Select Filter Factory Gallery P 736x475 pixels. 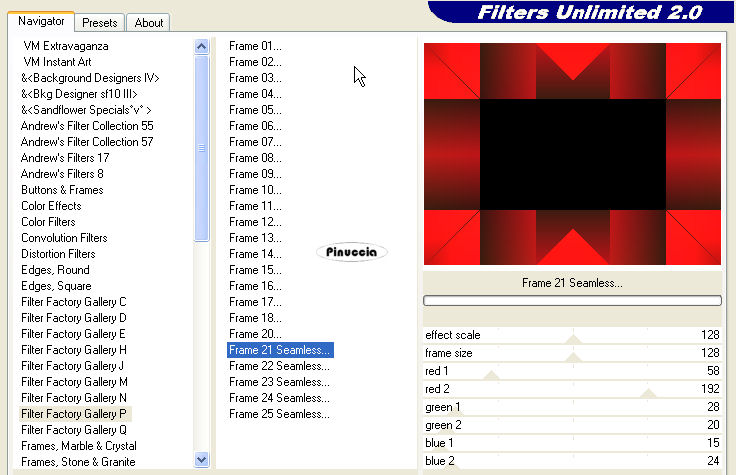coord(74,414)
